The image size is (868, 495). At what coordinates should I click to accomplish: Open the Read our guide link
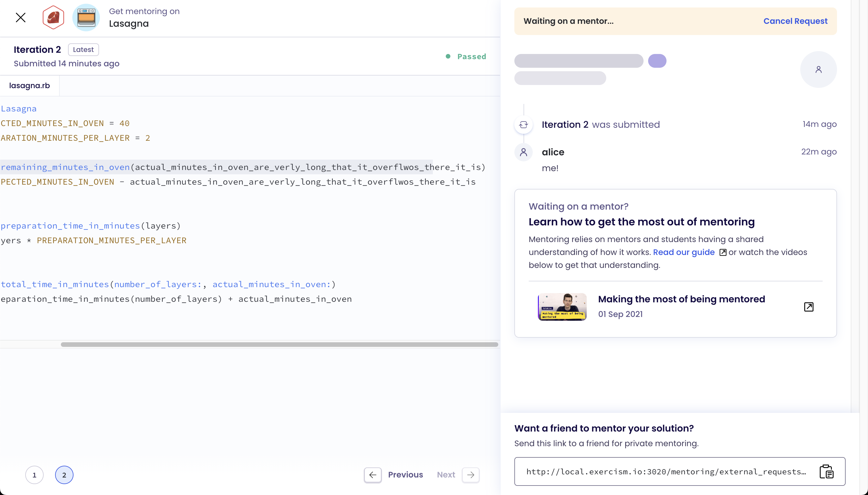683,252
